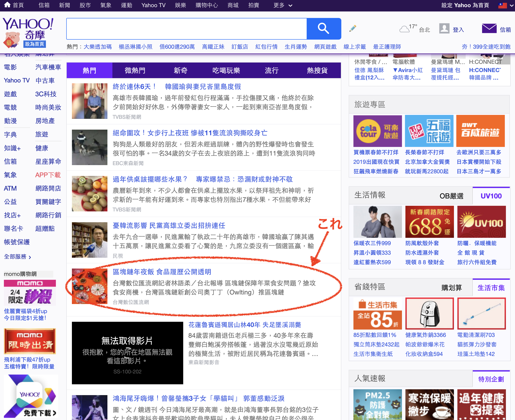Click the cloudy weather icon for Taipei

pyautogui.click(x=404, y=29)
